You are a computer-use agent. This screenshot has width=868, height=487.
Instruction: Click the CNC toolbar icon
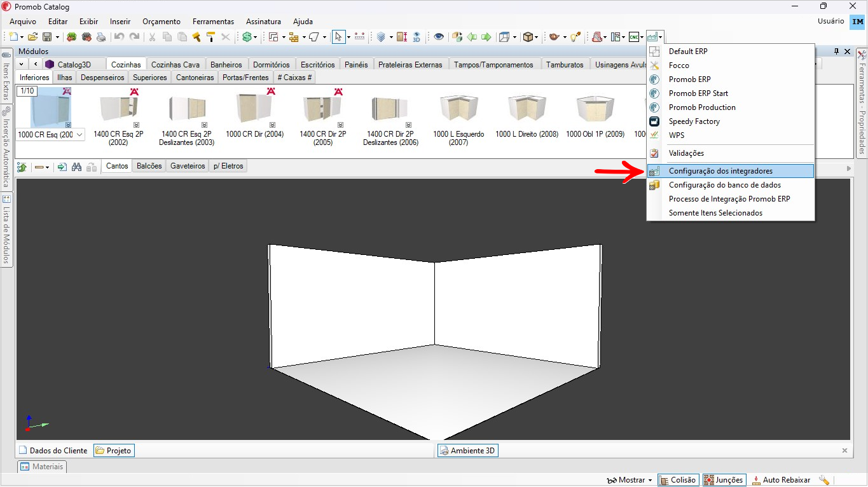coord(634,37)
